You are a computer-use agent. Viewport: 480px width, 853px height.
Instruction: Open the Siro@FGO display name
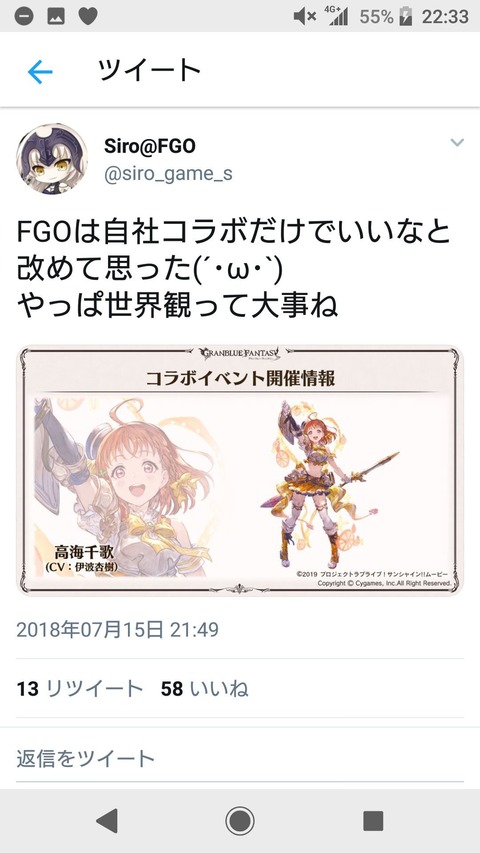pyautogui.click(x=150, y=146)
